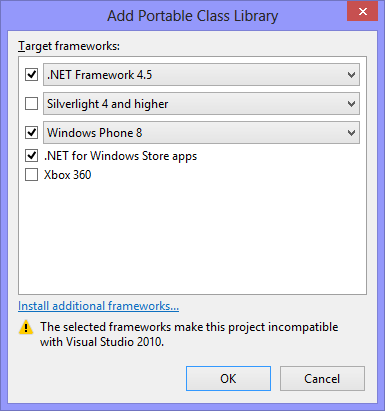Uncheck the Windows Phone 8 checkbox
The width and height of the screenshot is (385, 411).
click(x=32, y=133)
